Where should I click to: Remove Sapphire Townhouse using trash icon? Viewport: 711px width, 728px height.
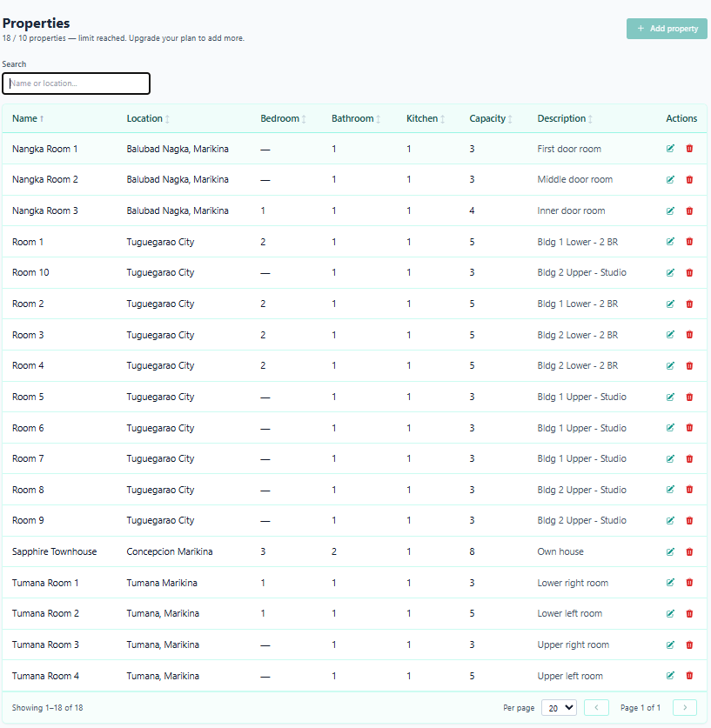689,551
